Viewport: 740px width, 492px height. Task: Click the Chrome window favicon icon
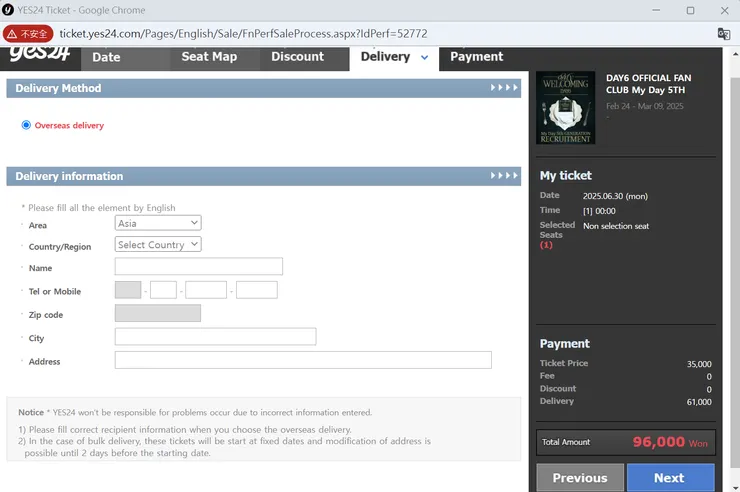(x=8, y=10)
